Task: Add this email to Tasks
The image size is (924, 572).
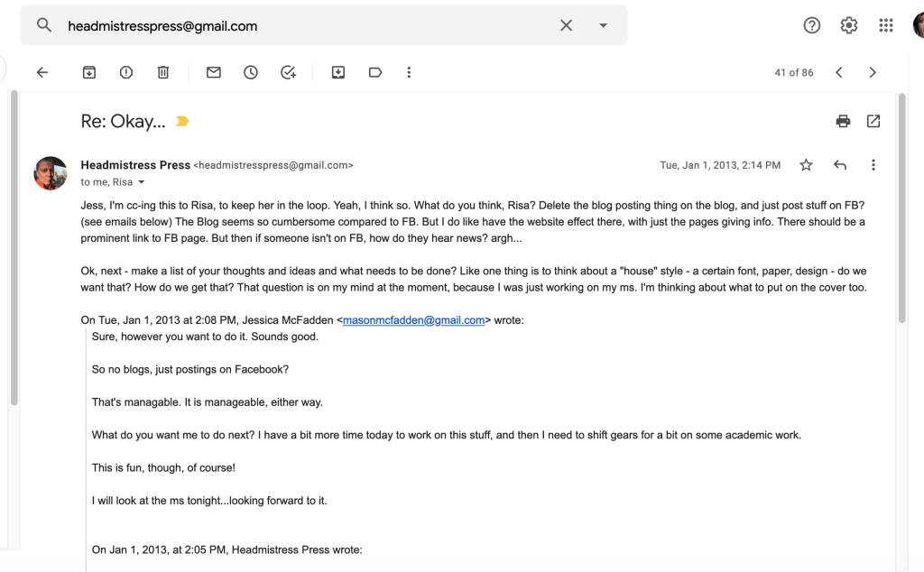Action: tap(288, 73)
